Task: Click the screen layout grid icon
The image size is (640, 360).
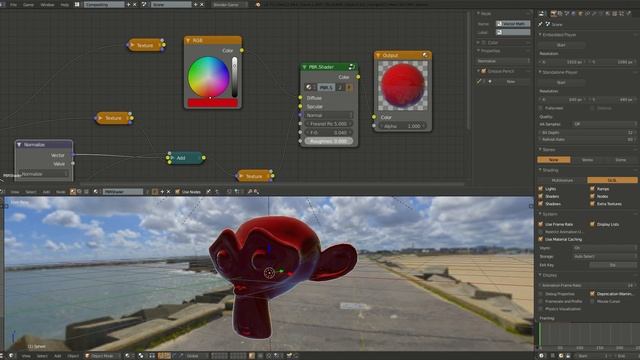Action: point(77,4)
